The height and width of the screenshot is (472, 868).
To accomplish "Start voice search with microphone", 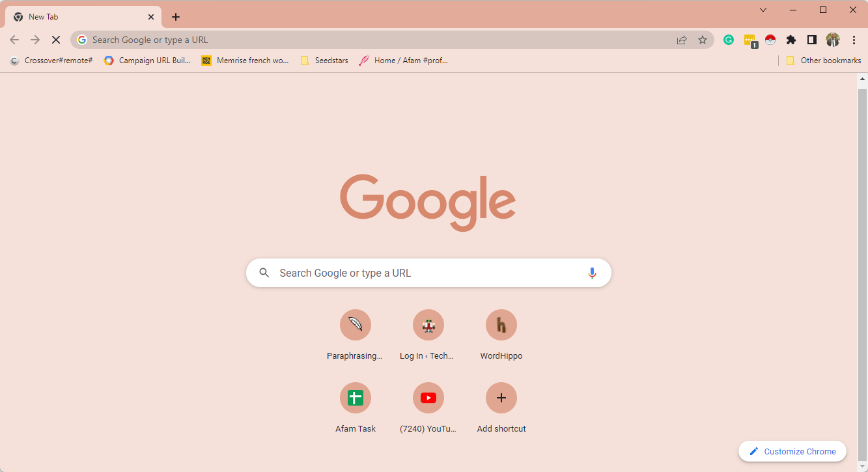I will click(592, 273).
